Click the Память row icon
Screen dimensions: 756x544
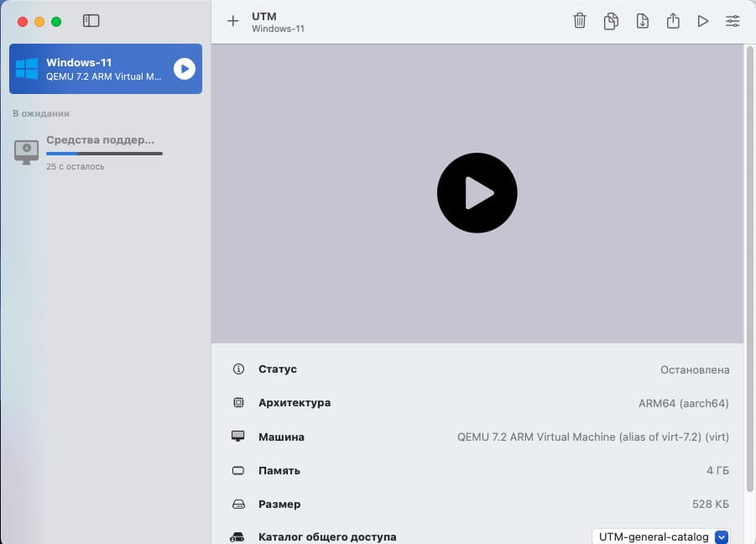pyautogui.click(x=239, y=471)
